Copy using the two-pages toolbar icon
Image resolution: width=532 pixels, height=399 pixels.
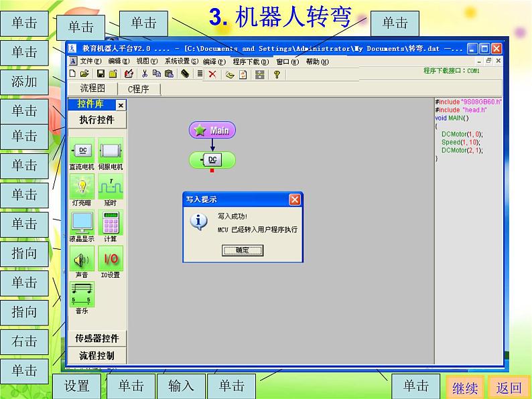click(x=156, y=74)
